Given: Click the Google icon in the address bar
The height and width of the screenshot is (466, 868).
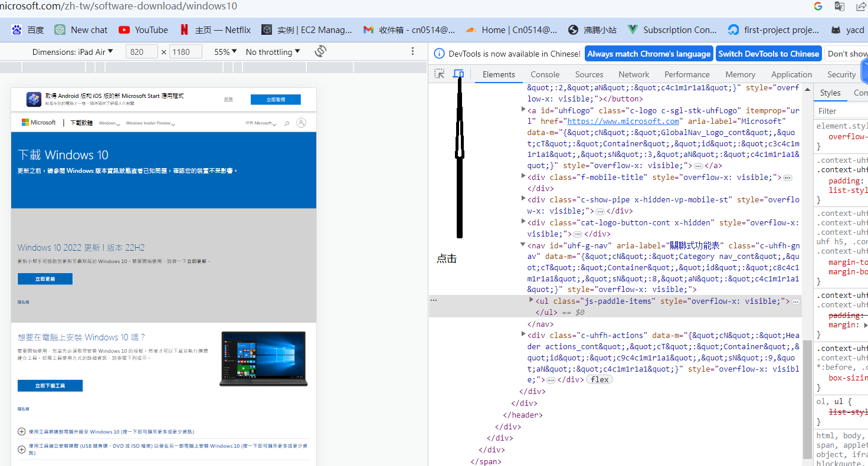Looking at the screenshot, I should [x=818, y=6].
